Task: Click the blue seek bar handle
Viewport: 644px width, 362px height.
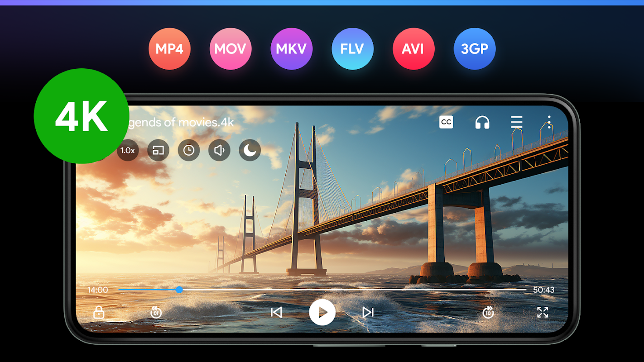Action: click(x=179, y=290)
